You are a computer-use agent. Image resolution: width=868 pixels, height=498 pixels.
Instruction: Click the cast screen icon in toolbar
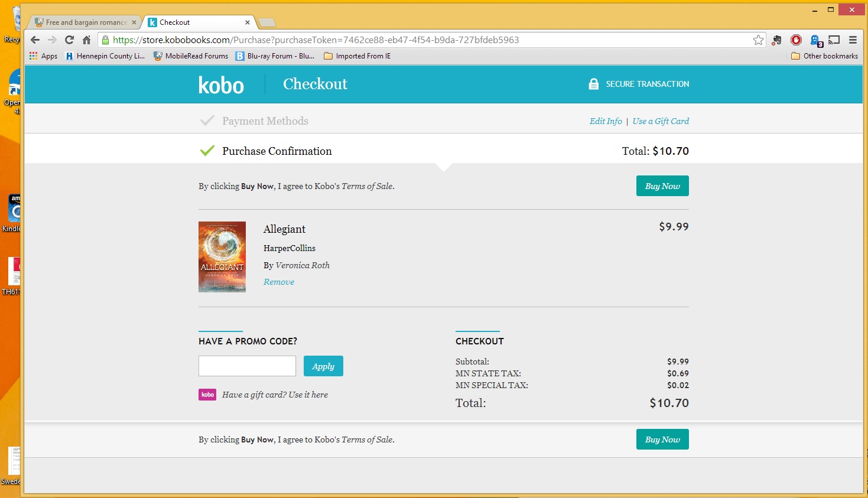[x=834, y=40]
